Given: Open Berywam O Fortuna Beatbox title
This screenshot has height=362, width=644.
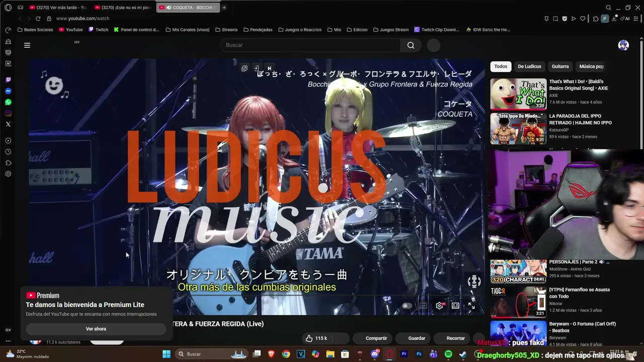Looking at the screenshot, I should pyautogui.click(x=582, y=327).
